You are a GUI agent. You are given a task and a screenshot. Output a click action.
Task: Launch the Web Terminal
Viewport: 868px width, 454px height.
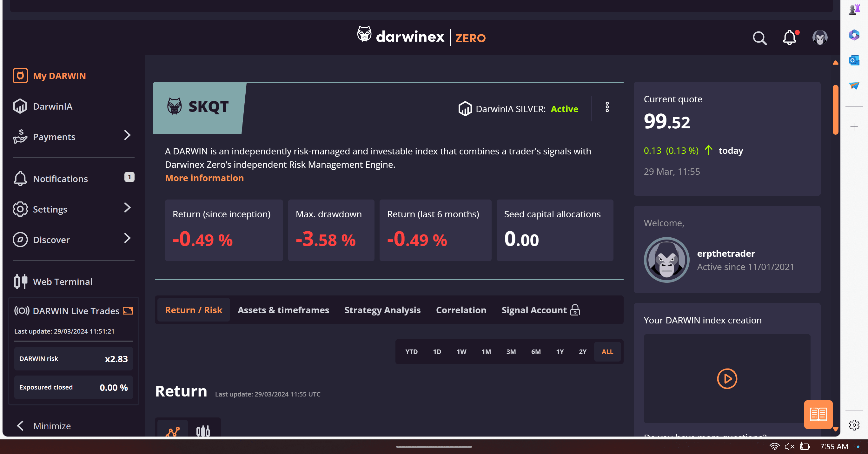(x=63, y=281)
